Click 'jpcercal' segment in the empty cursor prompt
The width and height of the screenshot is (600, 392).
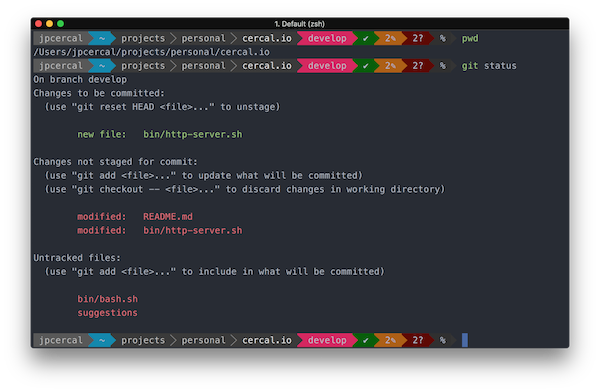click(61, 340)
